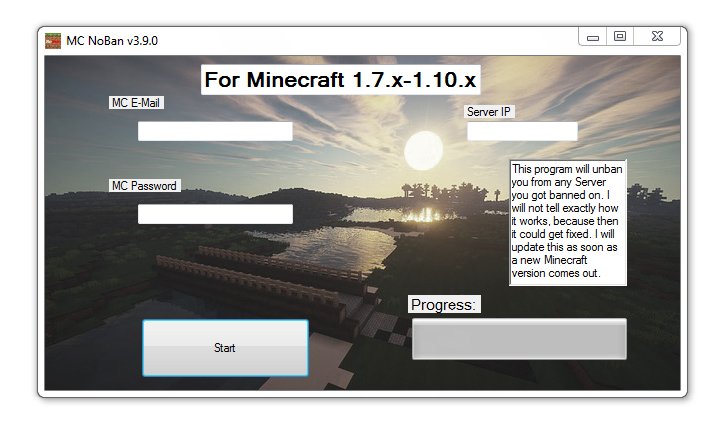The image size is (726, 432).
Task: Click the MC NoBan app icon in title bar
Action: [53, 41]
